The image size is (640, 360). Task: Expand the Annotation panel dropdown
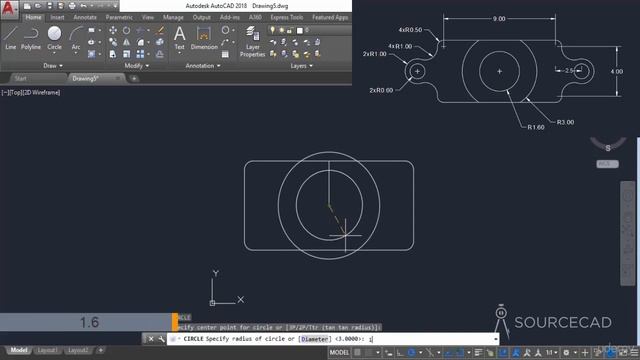(203, 66)
